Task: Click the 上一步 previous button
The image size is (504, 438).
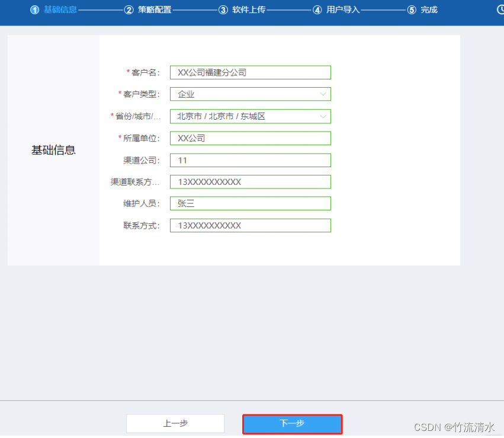Action: (x=175, y=423)
